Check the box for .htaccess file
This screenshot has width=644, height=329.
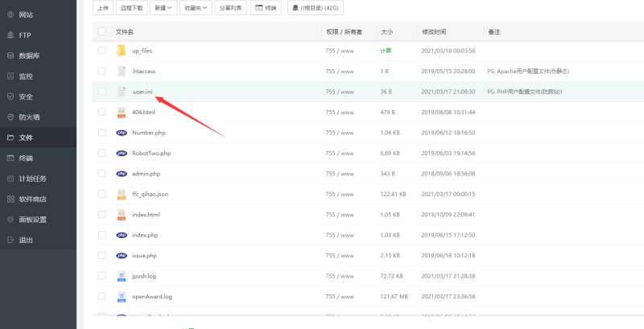(x=102, y=71)
